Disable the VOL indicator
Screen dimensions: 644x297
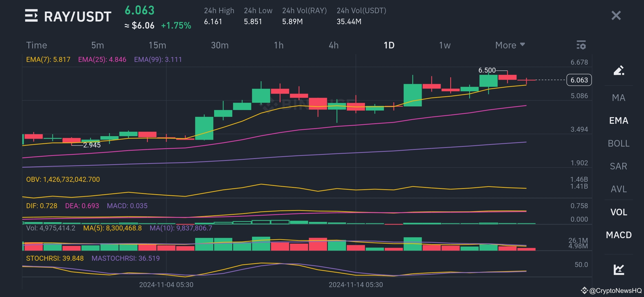pyautogui.click(x=618, y=212)
